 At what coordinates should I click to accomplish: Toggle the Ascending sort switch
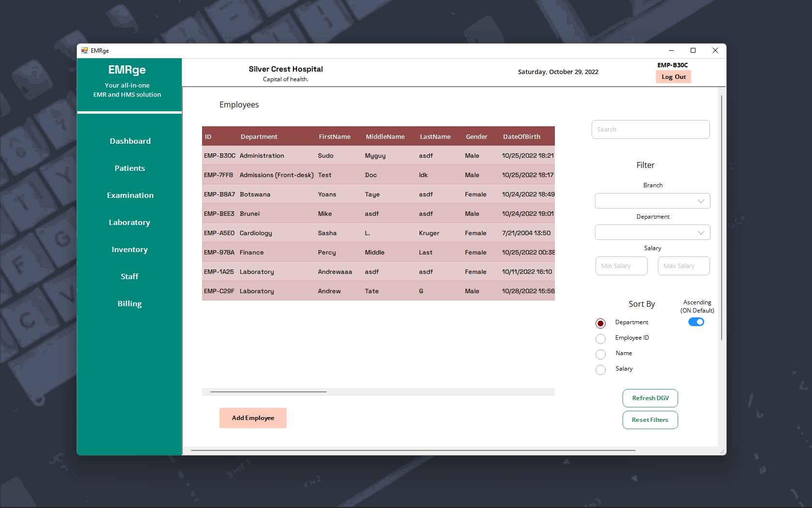click(x=696, y=322)
